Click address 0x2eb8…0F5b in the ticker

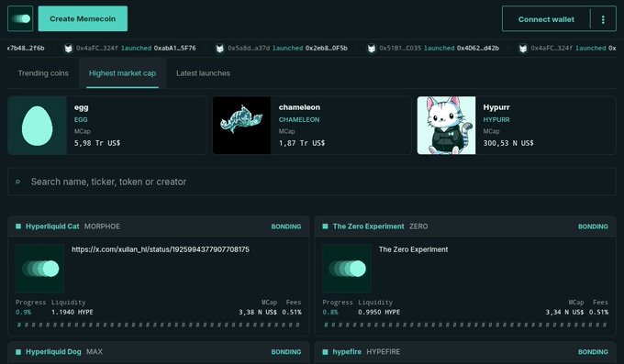[327, 48]
